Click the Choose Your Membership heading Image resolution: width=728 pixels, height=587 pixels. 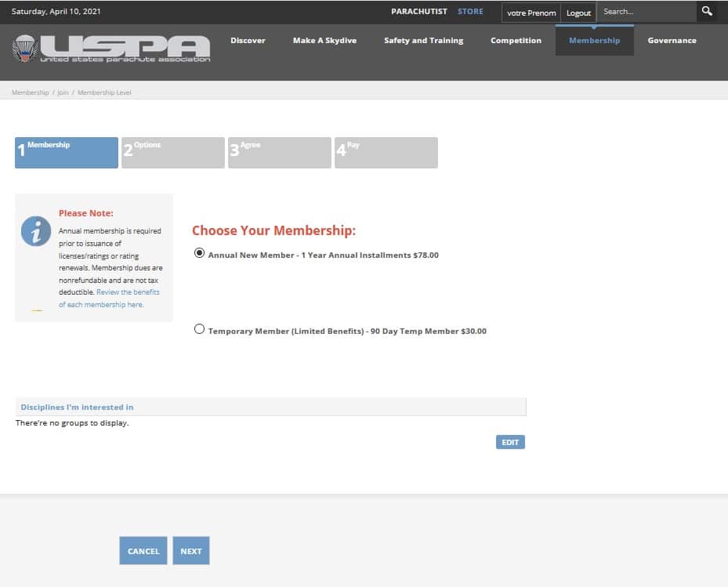[274, 230]
